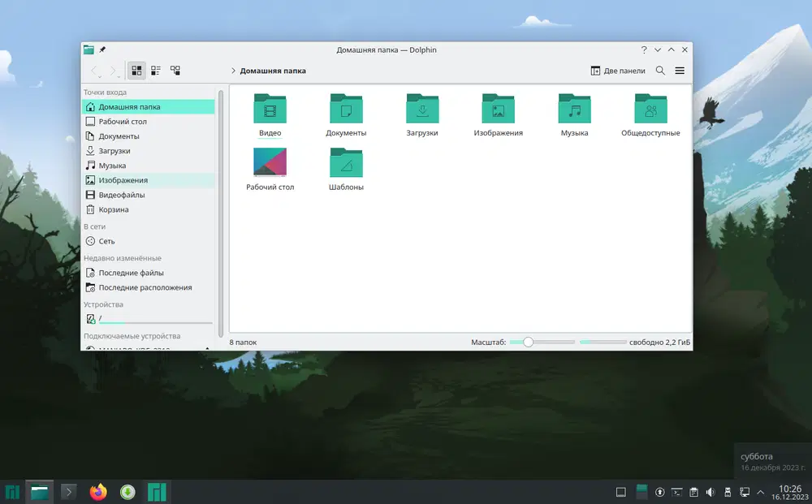This screenshot has height=504, width=812.
Task: Open green download installer taskbar icon
Action: pos(127,492)
